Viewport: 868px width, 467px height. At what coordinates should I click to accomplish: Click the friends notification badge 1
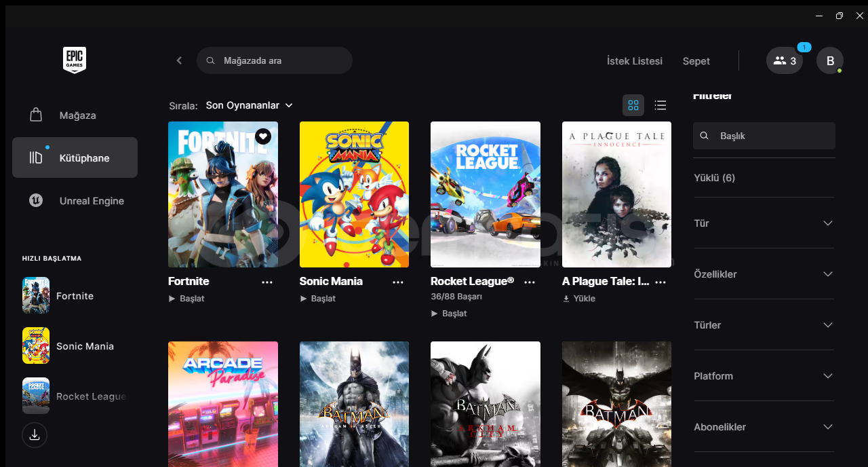tap(804, 48)
